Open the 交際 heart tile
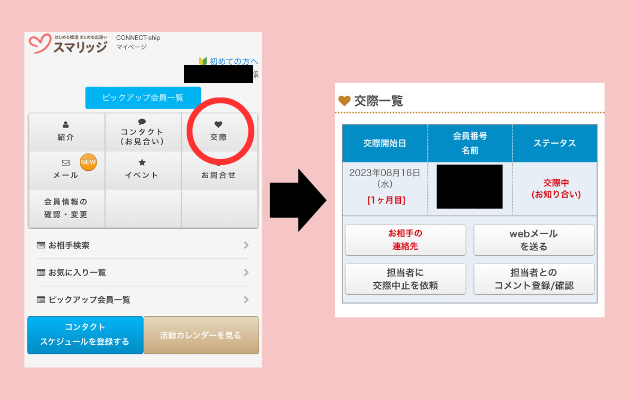The width and height of the screenshot is (630, 400). point(219,132)
